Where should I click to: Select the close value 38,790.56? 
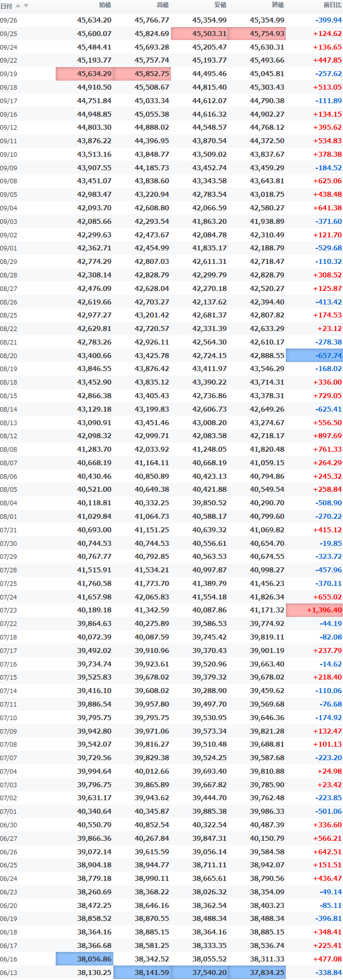267,879
